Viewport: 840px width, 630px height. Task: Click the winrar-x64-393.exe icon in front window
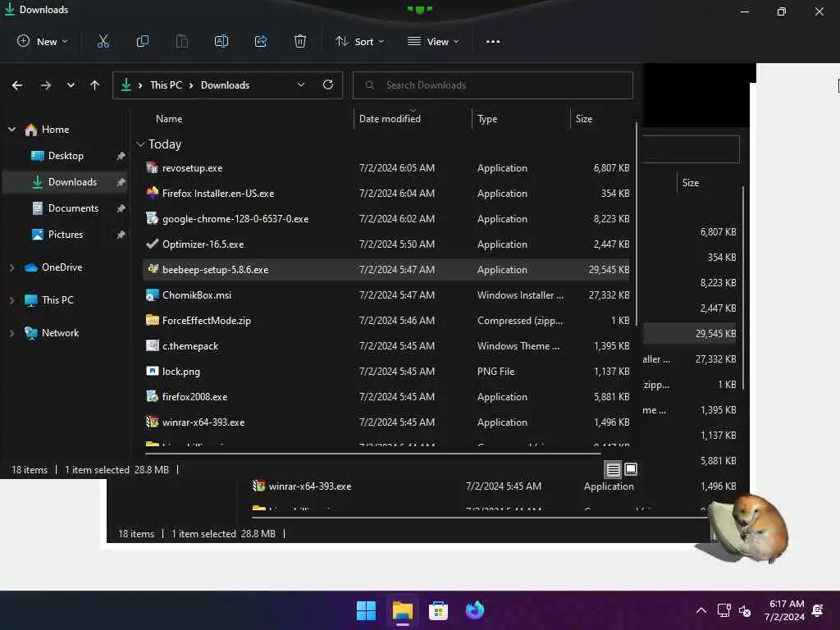point(152,422)
